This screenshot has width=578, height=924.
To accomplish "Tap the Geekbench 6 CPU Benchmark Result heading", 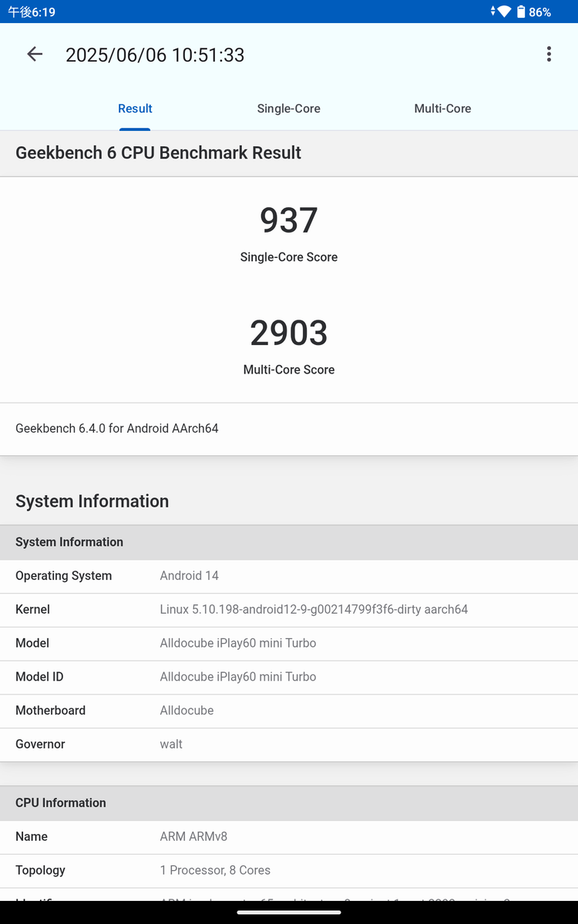I will click(x=158, y=152).
